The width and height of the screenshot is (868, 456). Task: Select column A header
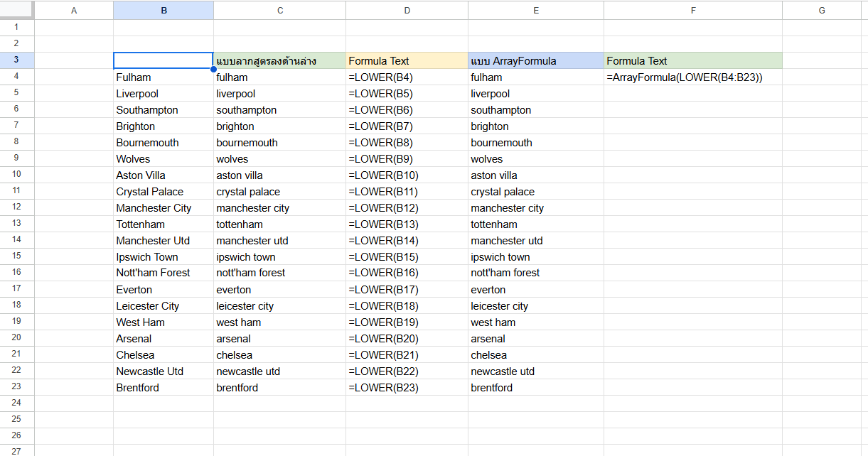(x=74, y=10)
